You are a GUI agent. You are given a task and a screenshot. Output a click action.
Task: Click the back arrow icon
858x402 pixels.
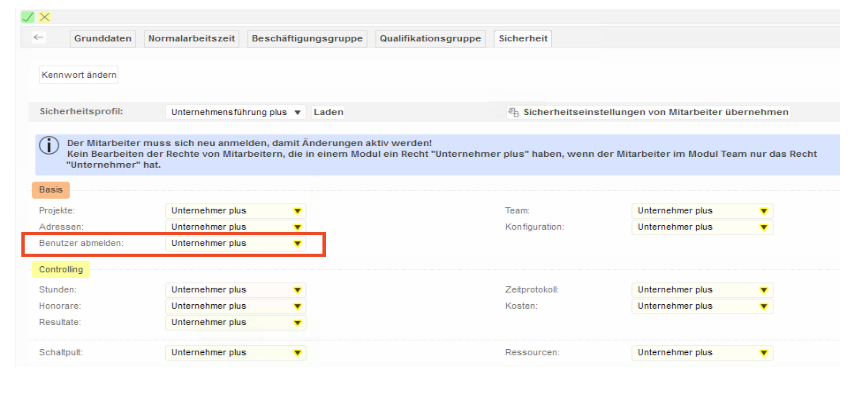tap(38, 38)
